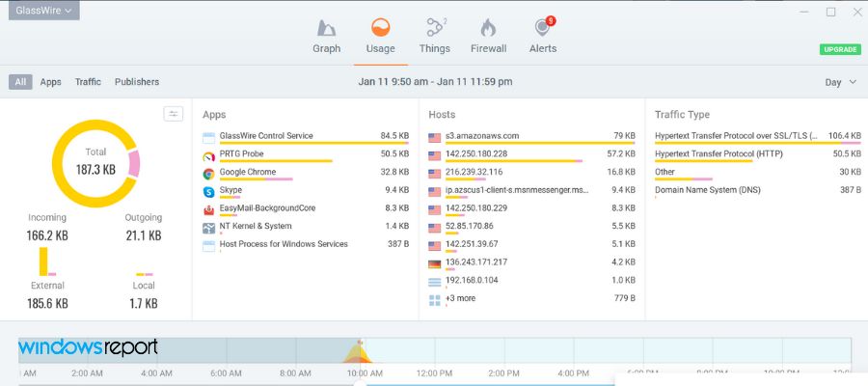The width and height of the screenshot is (868, 386).
Task: Click the Host Process for Windows Services icon
Action: [x=208, y=246]
